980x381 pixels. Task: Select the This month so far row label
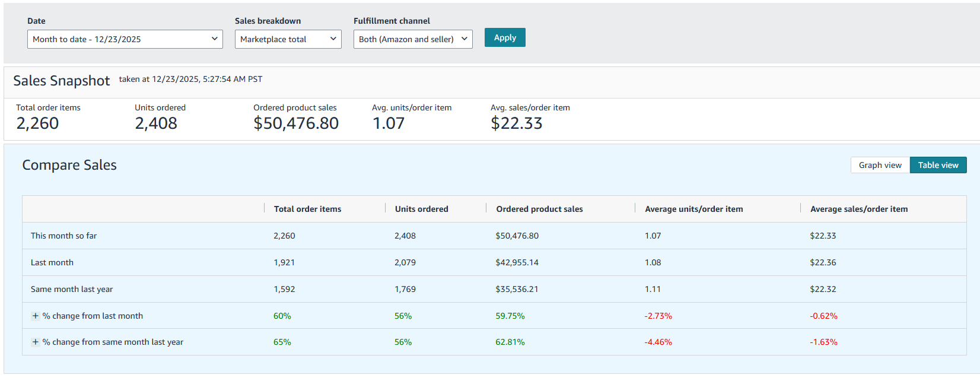click(63, 236)
